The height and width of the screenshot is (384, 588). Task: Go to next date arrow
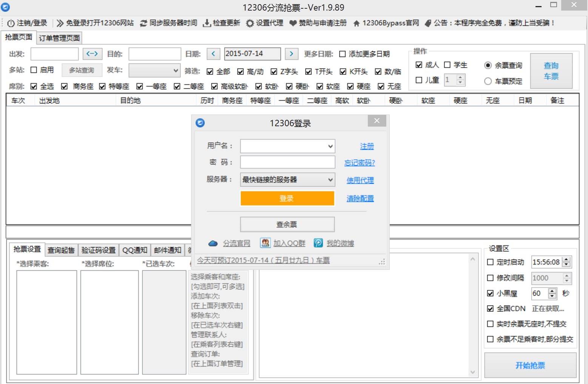point(292,54)
